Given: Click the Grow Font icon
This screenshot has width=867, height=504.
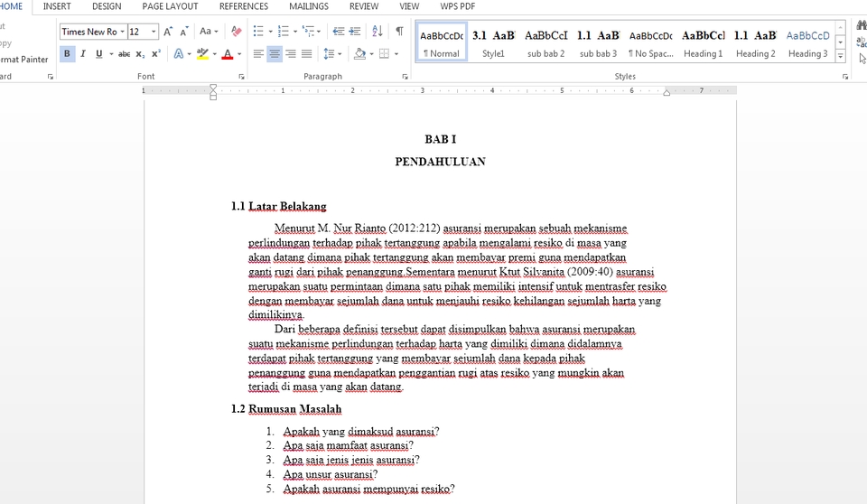Looking at the screenshot, I should (168, 31).
